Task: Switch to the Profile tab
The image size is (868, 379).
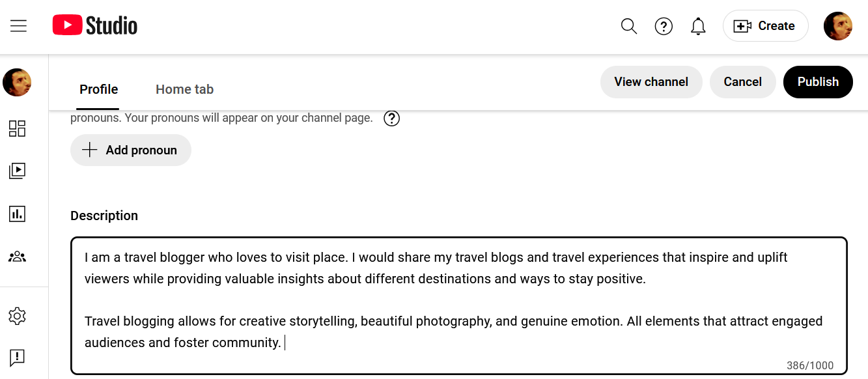Action: 99,89
